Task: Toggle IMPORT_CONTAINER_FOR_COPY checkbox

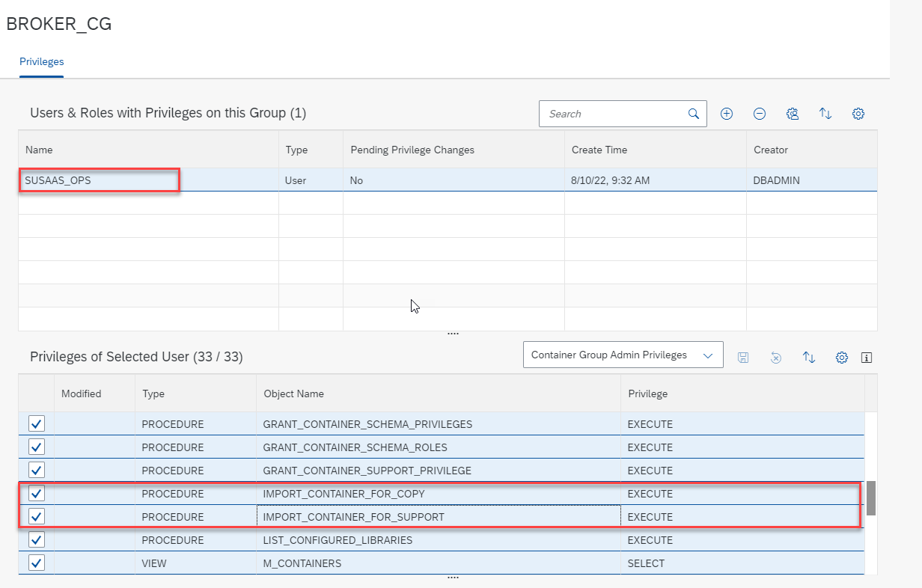Action: pyautogui.click(x=36, y=494)
